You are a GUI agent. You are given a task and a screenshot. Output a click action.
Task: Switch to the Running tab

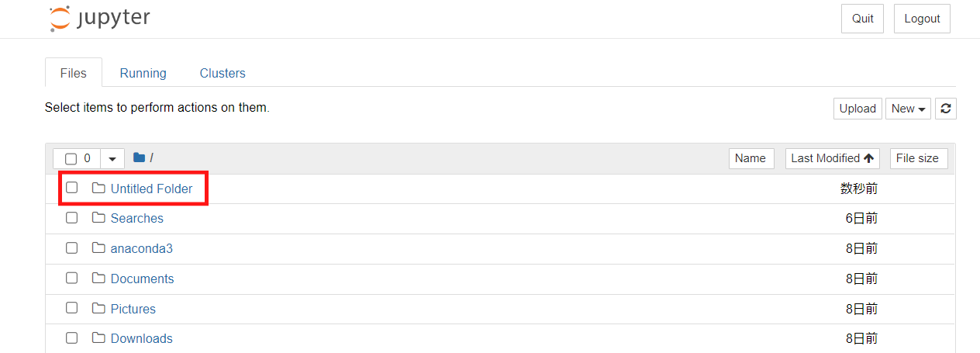(x=143, y=73)
